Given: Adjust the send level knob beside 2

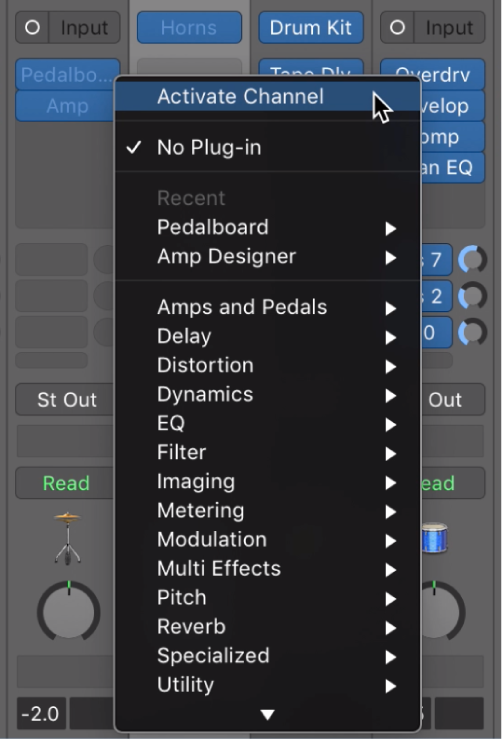Looking at the screenshot, I should 472,296.
